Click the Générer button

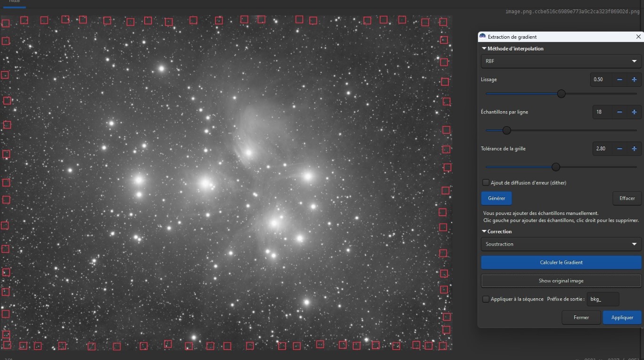(x=496, y=198)
